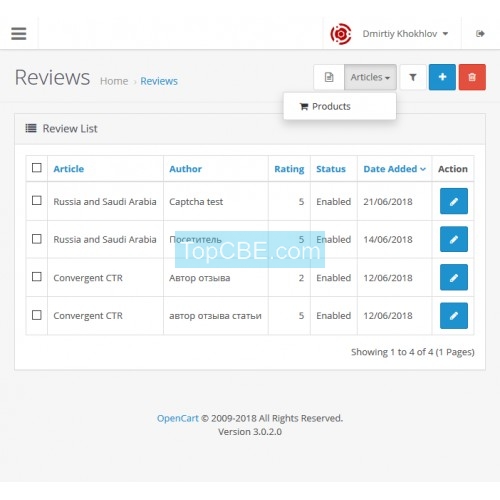Edit the Captcha test review
This screenshot has width=500, height=500.
[454, 201]
